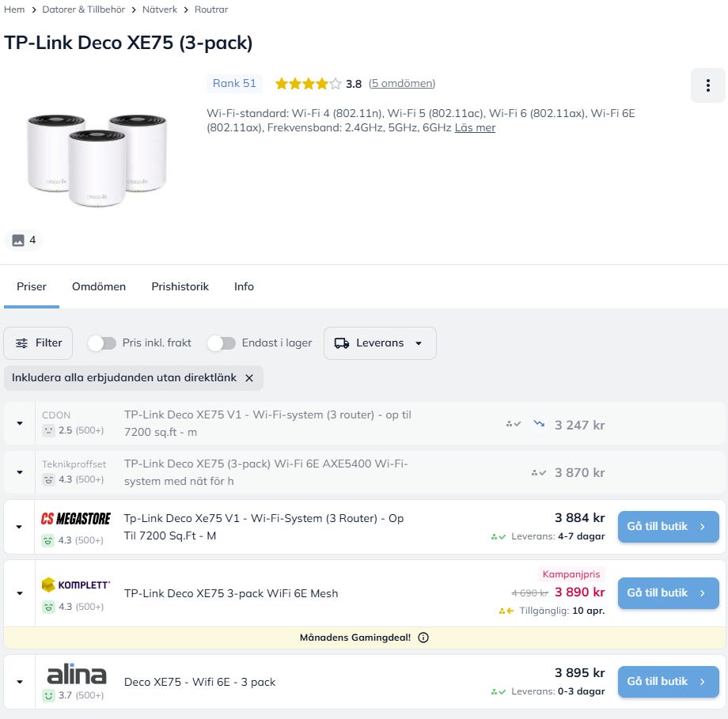This screenshot has height=719, width=728.
Task: Click the Filter sliders icon
Action: [x=22, y=343]
